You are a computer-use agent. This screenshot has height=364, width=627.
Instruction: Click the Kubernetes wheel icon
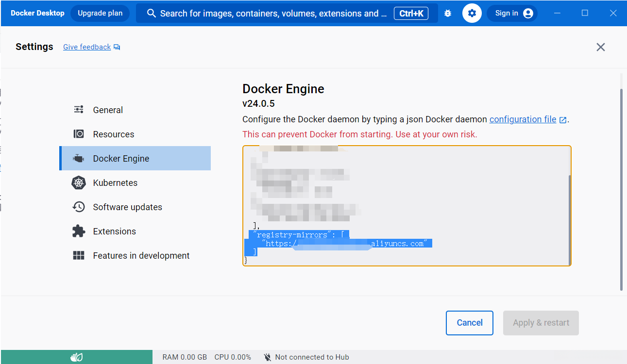tap(79, 183)
